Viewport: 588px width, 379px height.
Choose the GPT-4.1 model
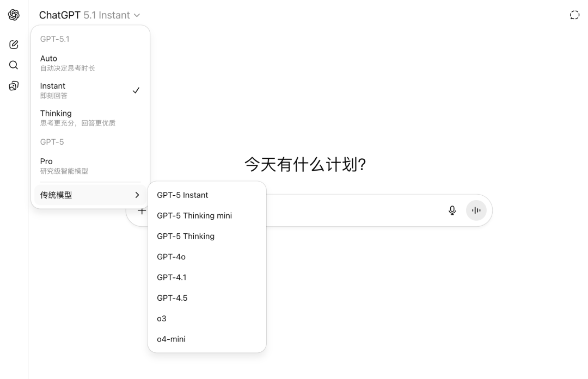point(207,277)
